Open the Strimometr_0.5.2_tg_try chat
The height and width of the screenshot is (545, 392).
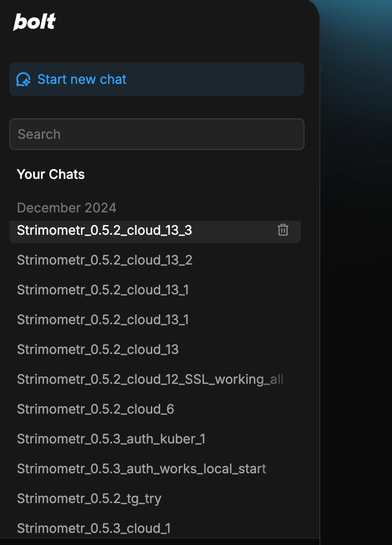pyautogui.click(x=89, y=498)
